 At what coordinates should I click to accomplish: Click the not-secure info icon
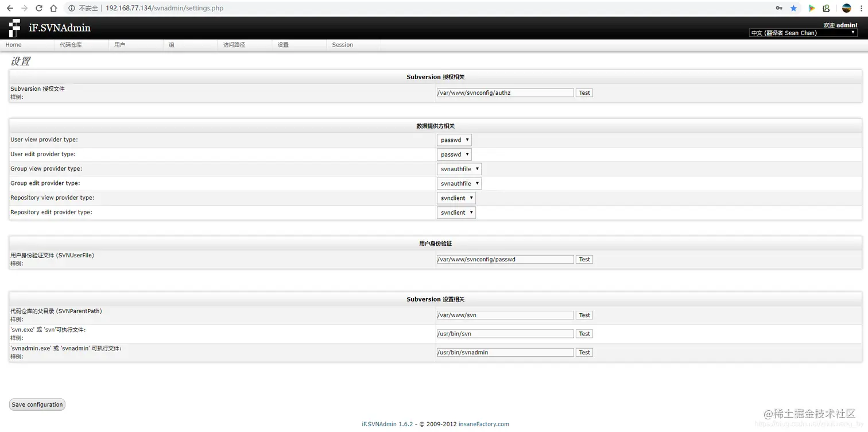point(72,8)
